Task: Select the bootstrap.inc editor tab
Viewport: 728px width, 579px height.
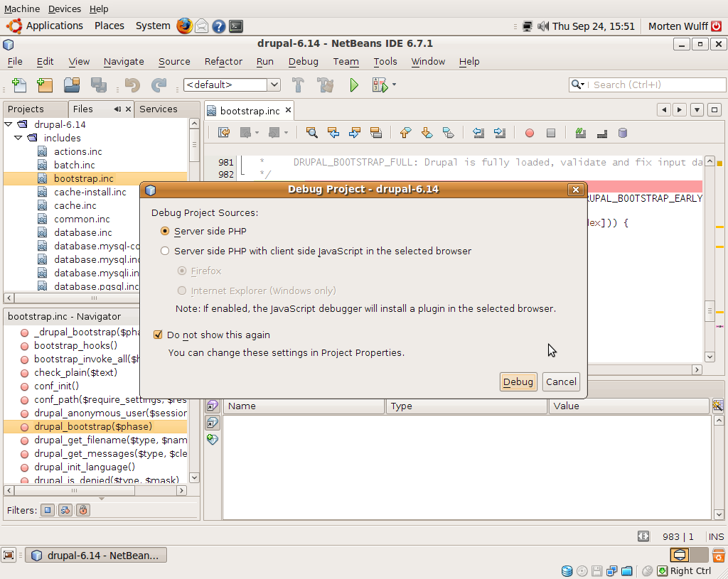Action: (250, 111)
